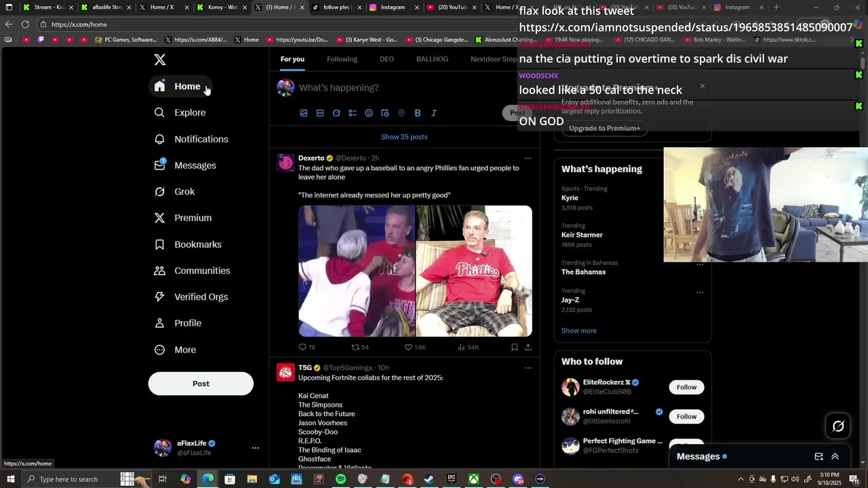868x488 pixels.
Task: Add a GIF to the new post
Action: click(x=320, y=113)
